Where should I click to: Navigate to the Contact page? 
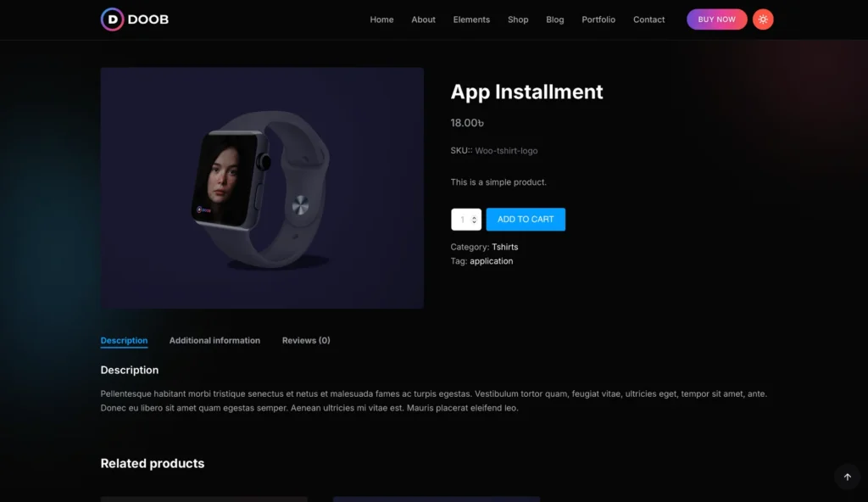click(x=648, y=20)
